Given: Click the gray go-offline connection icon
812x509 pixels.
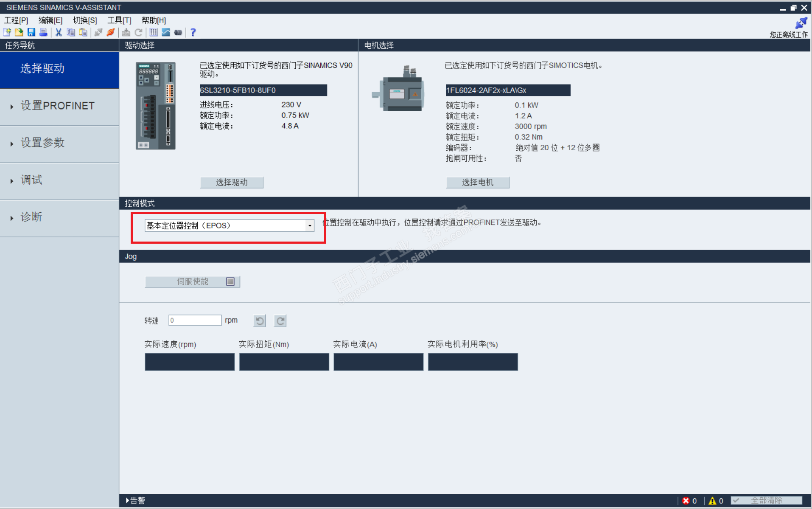Looking at the screenshot, I should click(x=98, y=32).
